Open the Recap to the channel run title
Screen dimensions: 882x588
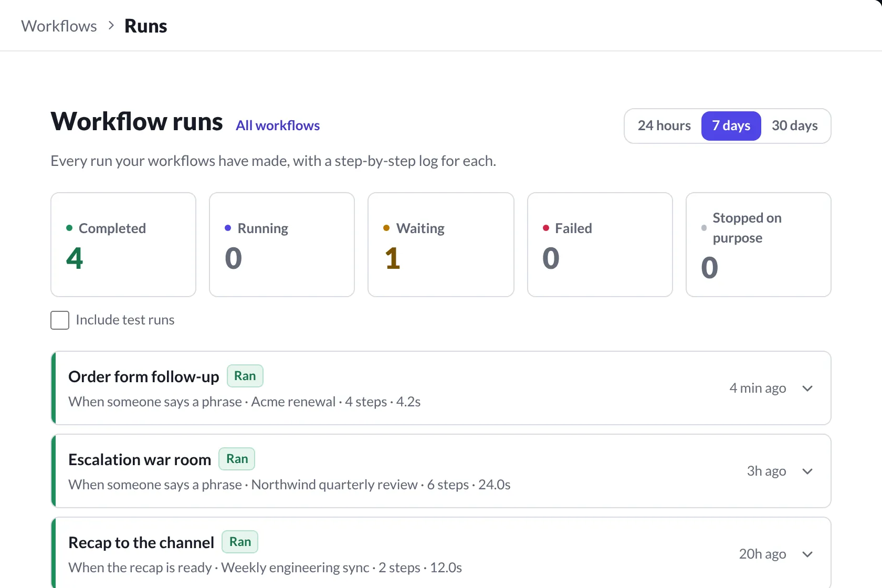click(x=141, y=542)
